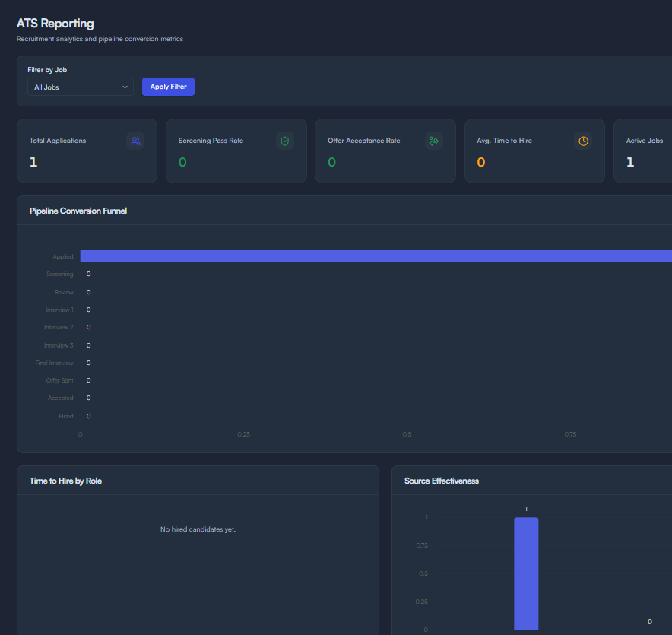
Task: Click the Screening Pass Rate label
Action: tap(211, 141)
